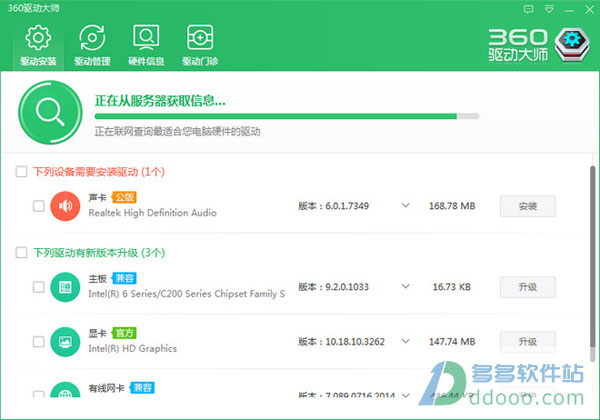The image size is (600, 420).
Task: Click the 360驱动大师 title text
Action: point(34,8)
